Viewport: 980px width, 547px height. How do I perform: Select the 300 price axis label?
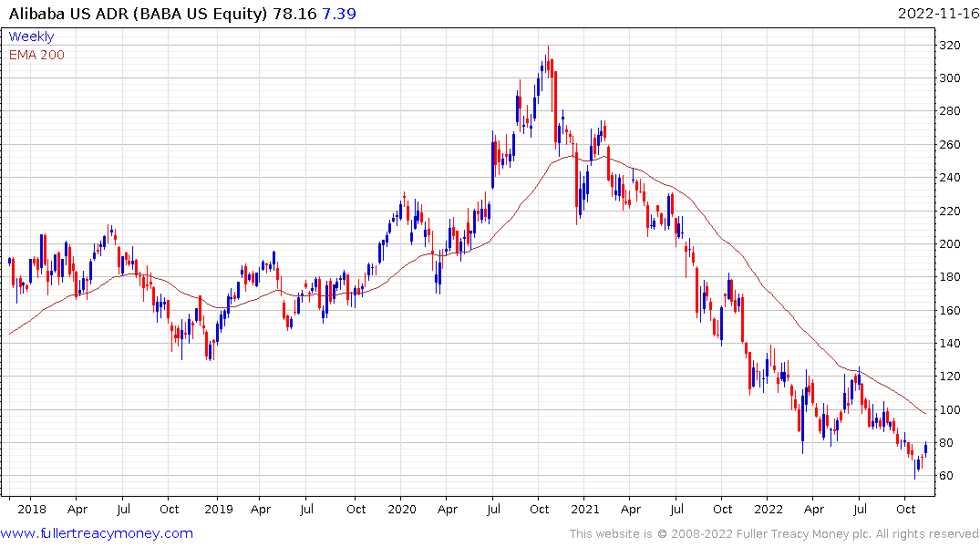tap(949, 78)
